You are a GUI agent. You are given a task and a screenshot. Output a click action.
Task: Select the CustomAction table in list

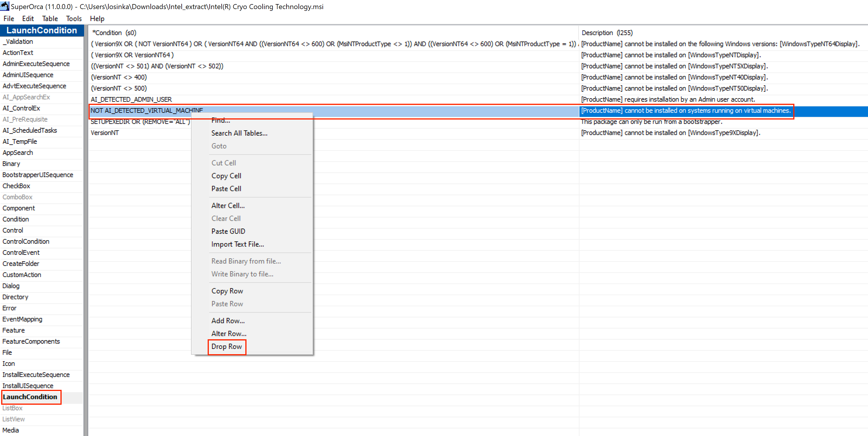pos(22,275)
